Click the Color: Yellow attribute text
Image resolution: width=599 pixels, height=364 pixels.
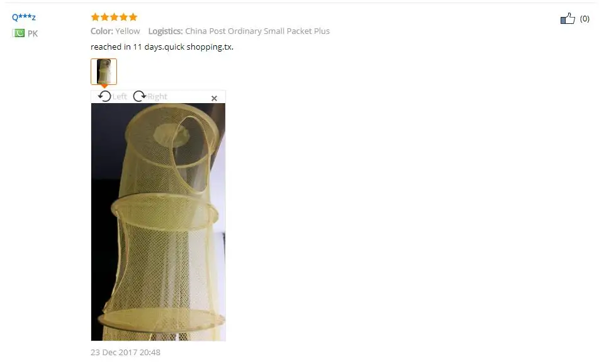tap(115, 31)
